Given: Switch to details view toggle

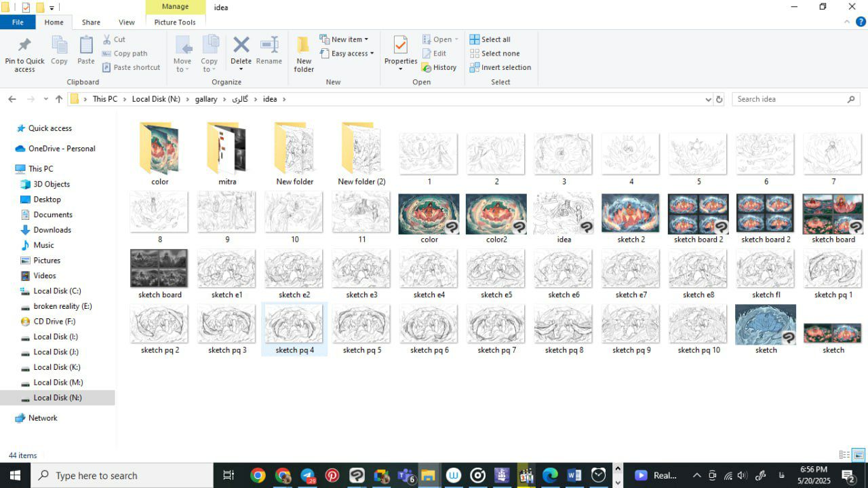Looking at the screenshot, I should pos(844,455).
